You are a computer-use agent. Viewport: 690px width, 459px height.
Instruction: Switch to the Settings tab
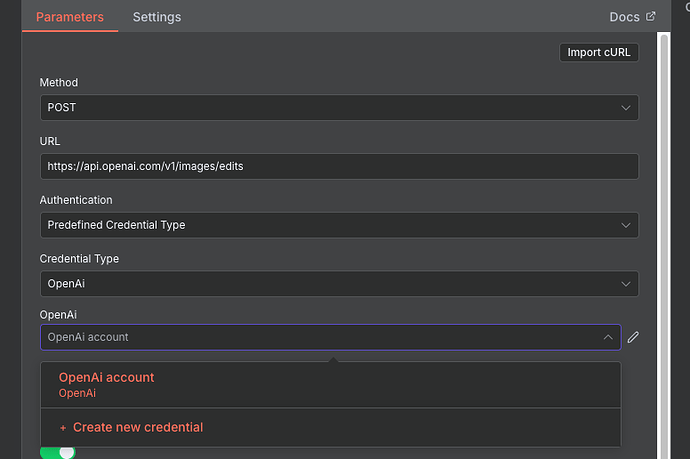[x=157, y=17]
